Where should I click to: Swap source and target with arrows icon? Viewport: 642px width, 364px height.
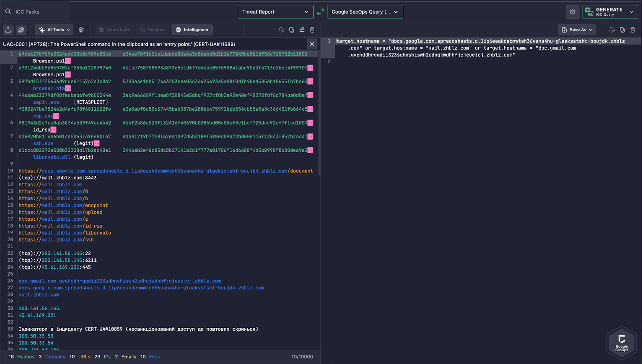(x=320, y=12)
